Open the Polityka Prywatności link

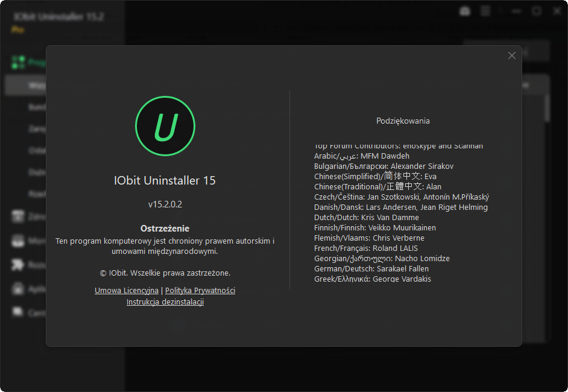tap(200, 290)
